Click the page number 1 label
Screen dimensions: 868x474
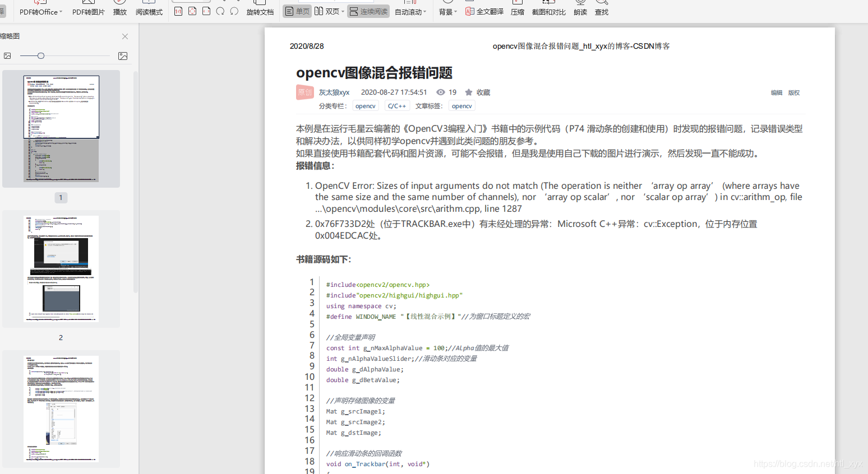tap(61, 198)
